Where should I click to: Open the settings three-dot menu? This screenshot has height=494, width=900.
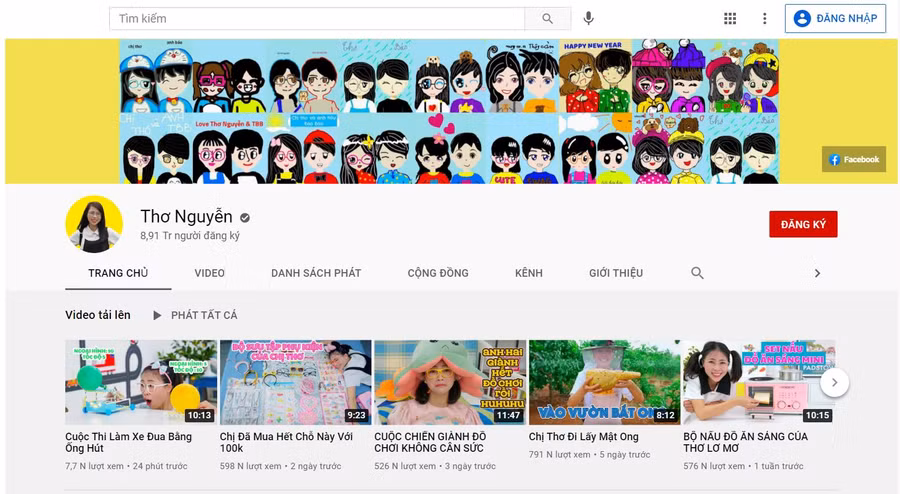tap(765, 18)
